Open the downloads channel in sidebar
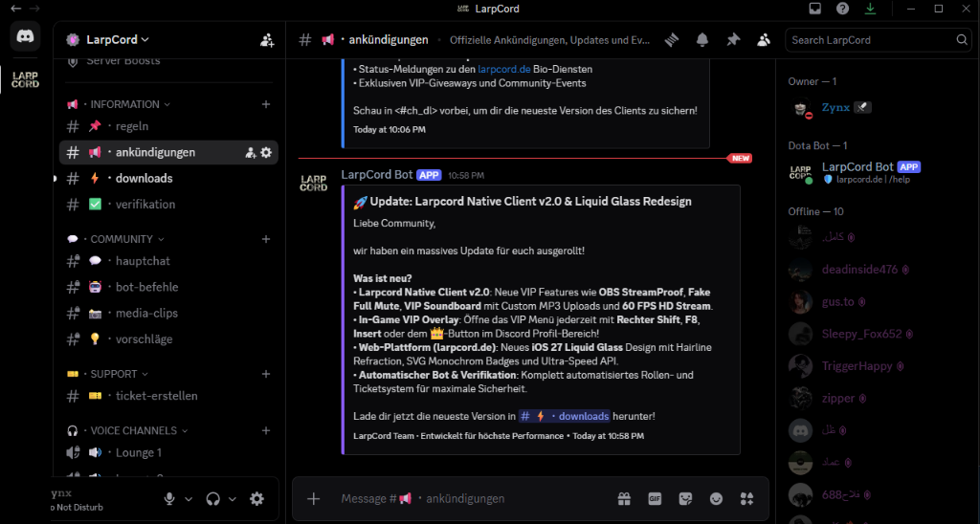 168,179
